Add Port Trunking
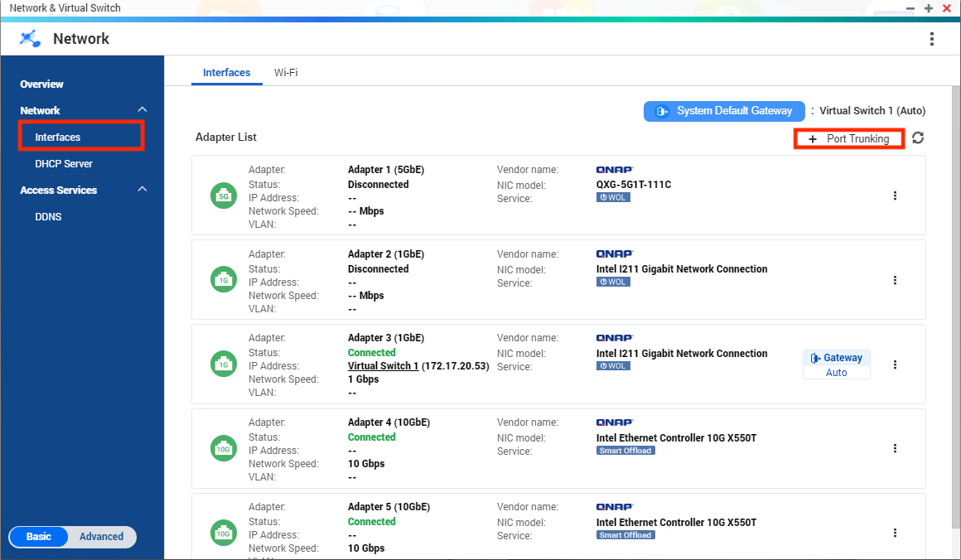The image size is (961, 560). [x=849, y=138]
